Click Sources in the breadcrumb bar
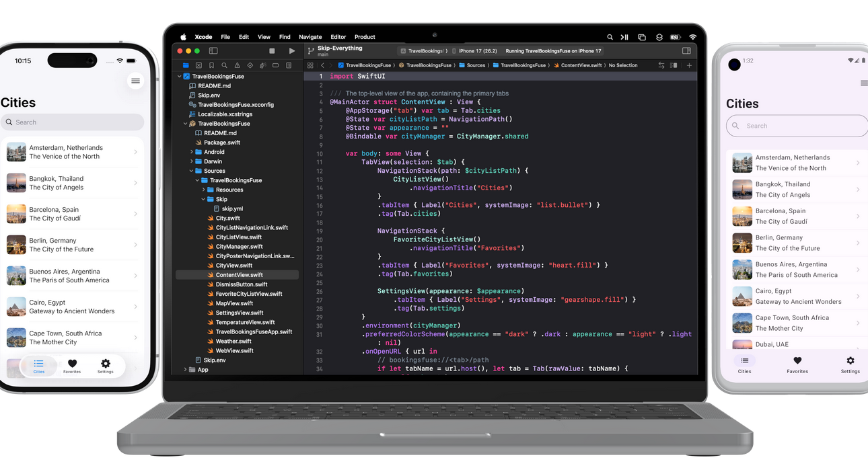The width and height of the screenshot is (868, 474). coord(472,66)
